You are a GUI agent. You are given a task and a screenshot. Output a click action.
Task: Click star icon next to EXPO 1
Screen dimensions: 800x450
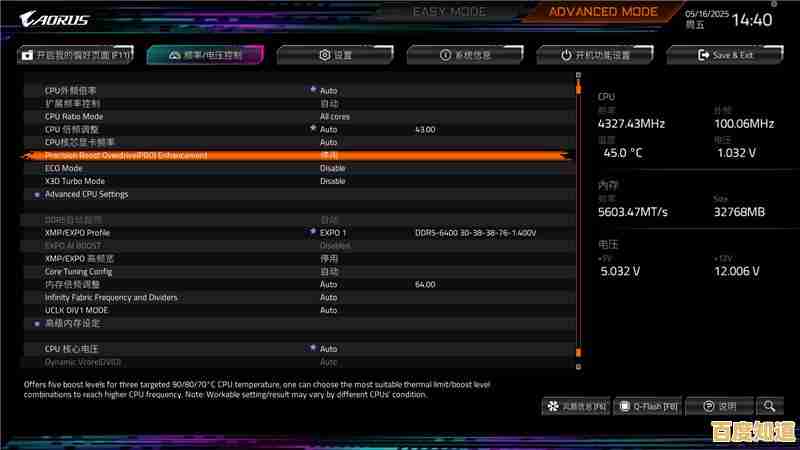click(x=312, y=232)
